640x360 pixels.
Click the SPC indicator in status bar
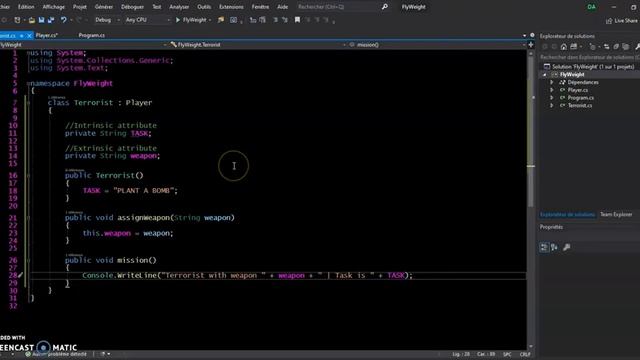pos(507,354)
